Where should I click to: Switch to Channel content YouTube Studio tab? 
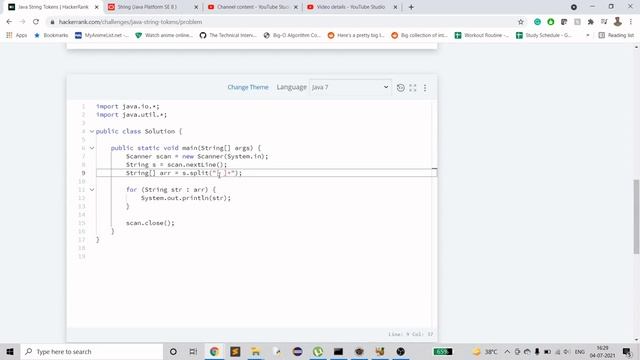[x=253, y=7]
